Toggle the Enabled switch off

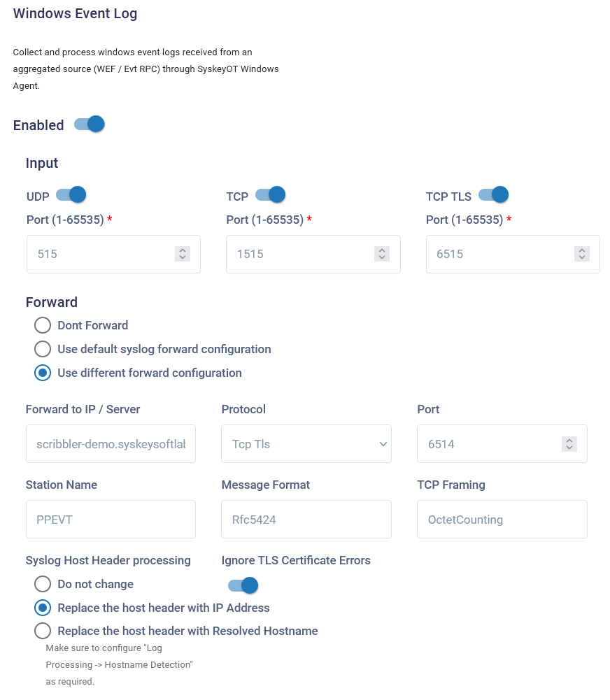[x=90, y=124]
